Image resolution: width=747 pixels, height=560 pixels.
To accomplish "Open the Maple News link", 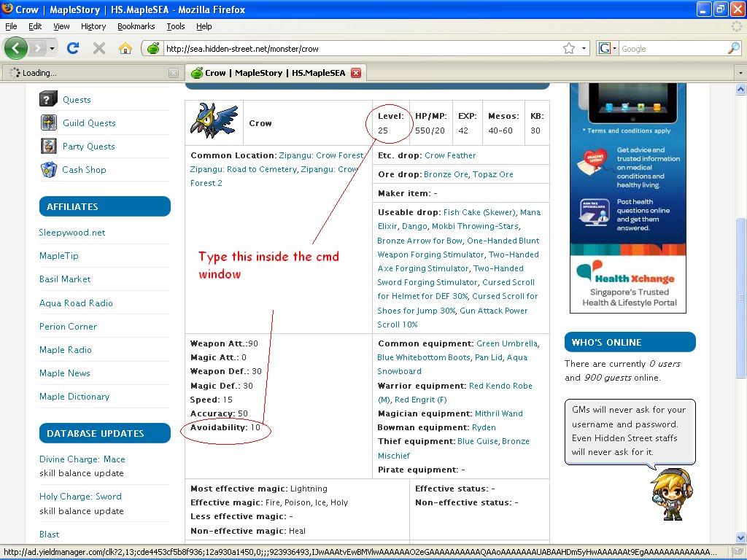I will point(65,373).
